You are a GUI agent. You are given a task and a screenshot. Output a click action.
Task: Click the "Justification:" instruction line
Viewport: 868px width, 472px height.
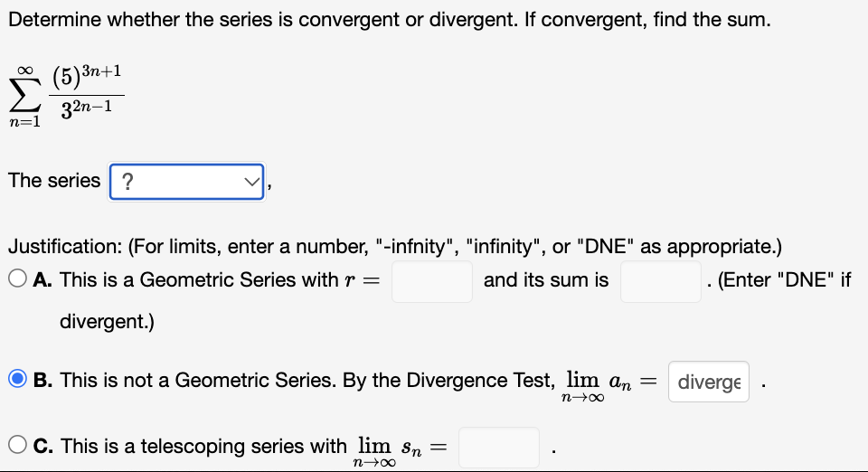click(395, 246)
